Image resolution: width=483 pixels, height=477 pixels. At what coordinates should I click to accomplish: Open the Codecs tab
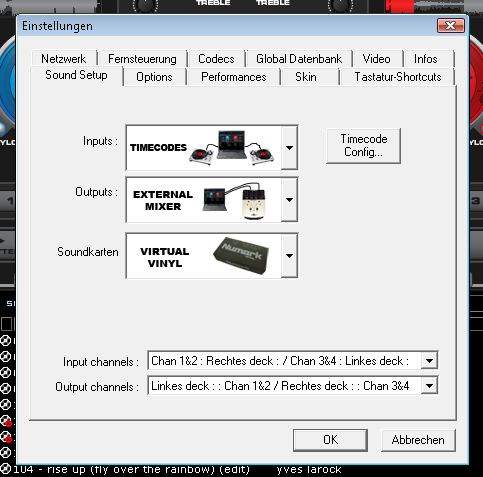pyautogui.click(x=216, y=59)
